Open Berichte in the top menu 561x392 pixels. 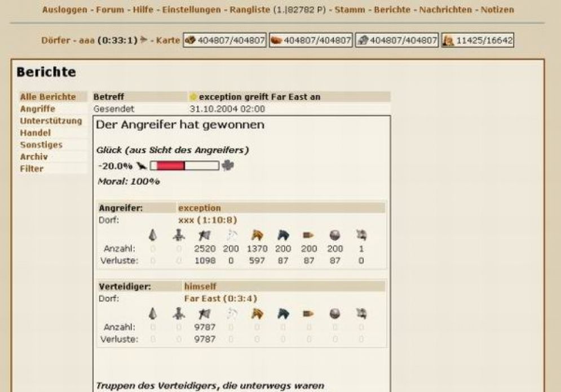392,10
